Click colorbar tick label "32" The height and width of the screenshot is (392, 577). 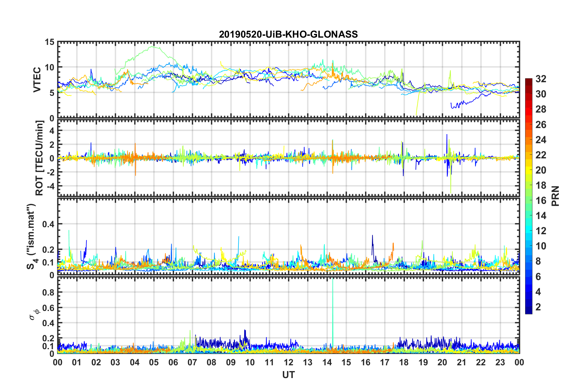[541, 79]
